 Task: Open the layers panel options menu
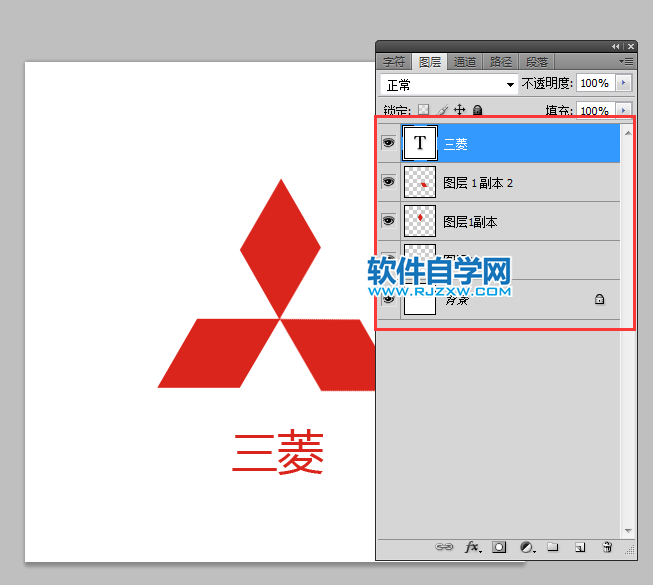pos(626,62)
